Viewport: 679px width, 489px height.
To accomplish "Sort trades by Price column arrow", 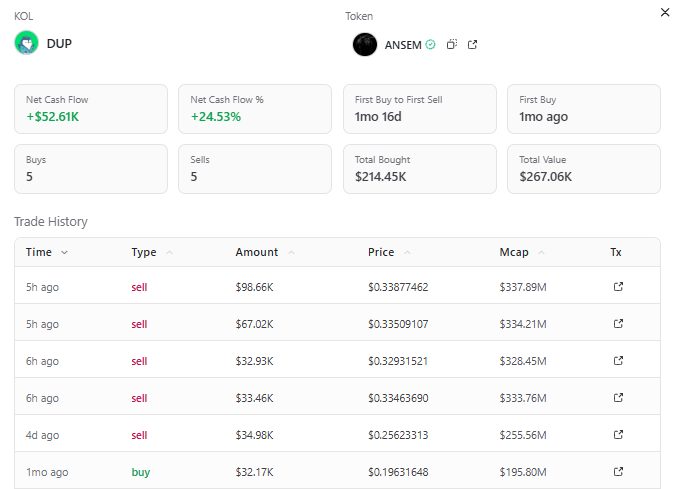I will pos(407,253).
